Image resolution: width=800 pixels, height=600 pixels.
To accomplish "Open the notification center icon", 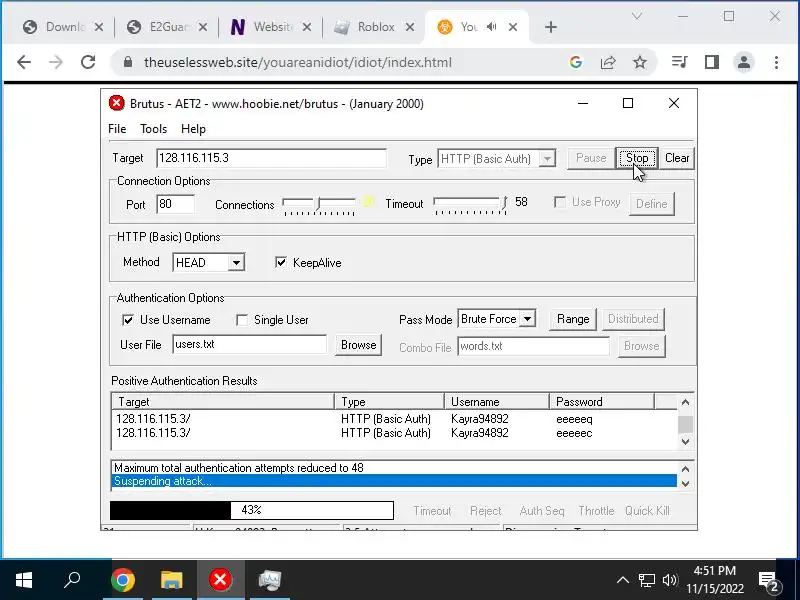I will 768,581.
